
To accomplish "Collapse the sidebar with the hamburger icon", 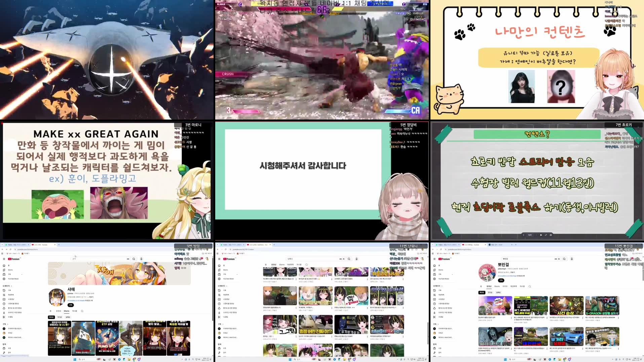I will click(4, 259).
